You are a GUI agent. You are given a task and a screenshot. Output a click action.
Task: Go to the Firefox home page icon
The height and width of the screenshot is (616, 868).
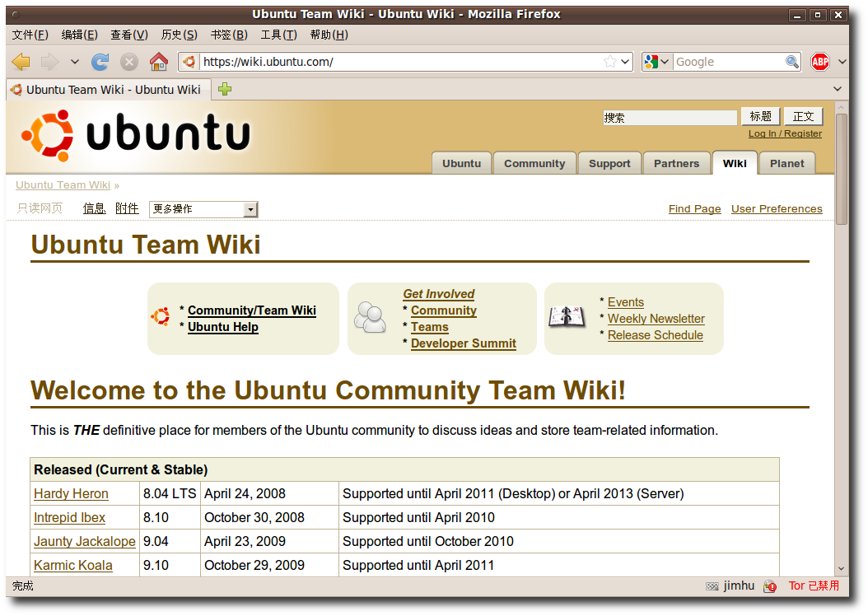tap(158, 62)
